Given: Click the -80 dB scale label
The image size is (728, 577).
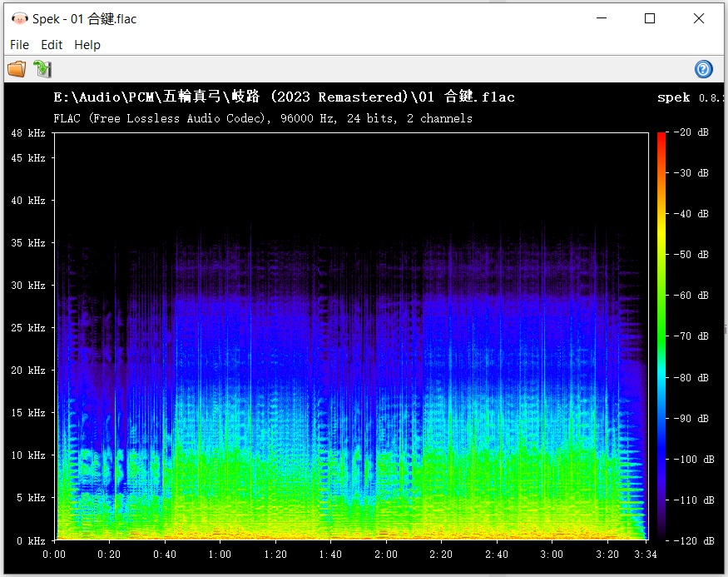Looking at the screenshot, I should (x=691, y=378).
